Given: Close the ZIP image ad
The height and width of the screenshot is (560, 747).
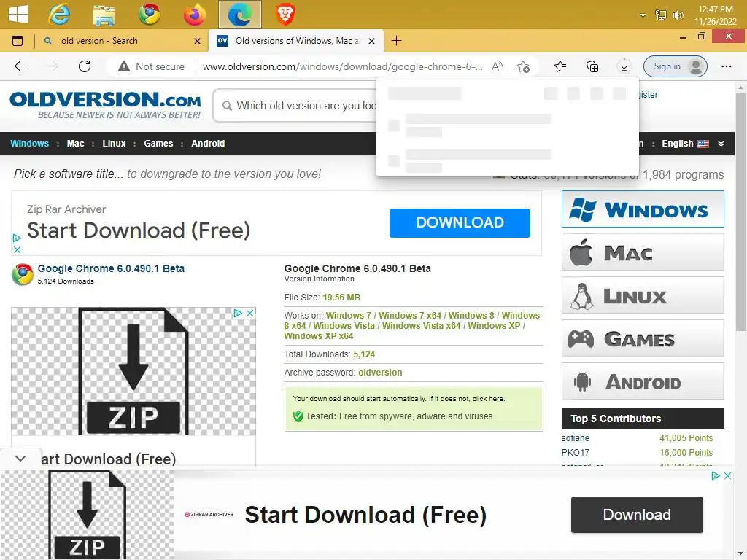Looking at the screenshot, I should click(249, 314).
